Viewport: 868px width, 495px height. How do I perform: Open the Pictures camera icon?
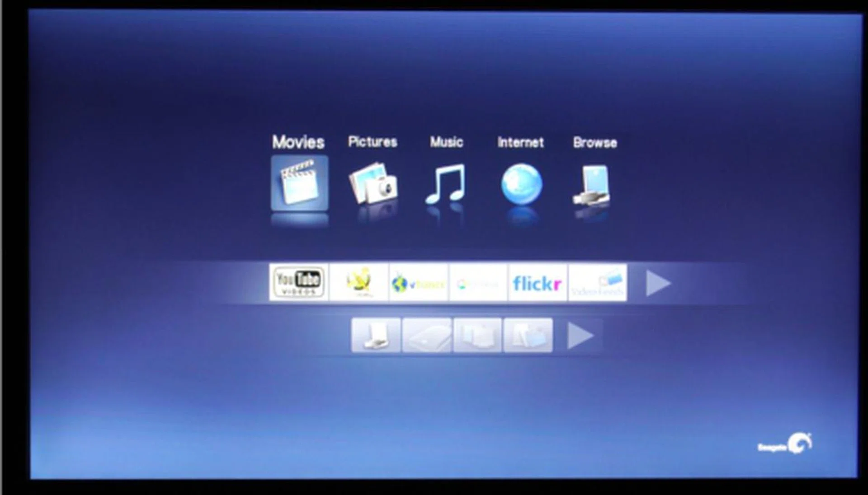pyautogui.click(x=373, y=184)
